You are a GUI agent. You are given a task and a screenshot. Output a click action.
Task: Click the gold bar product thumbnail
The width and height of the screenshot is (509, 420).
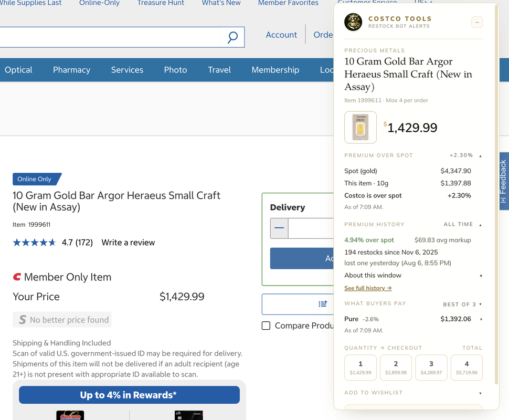(360, 128)
